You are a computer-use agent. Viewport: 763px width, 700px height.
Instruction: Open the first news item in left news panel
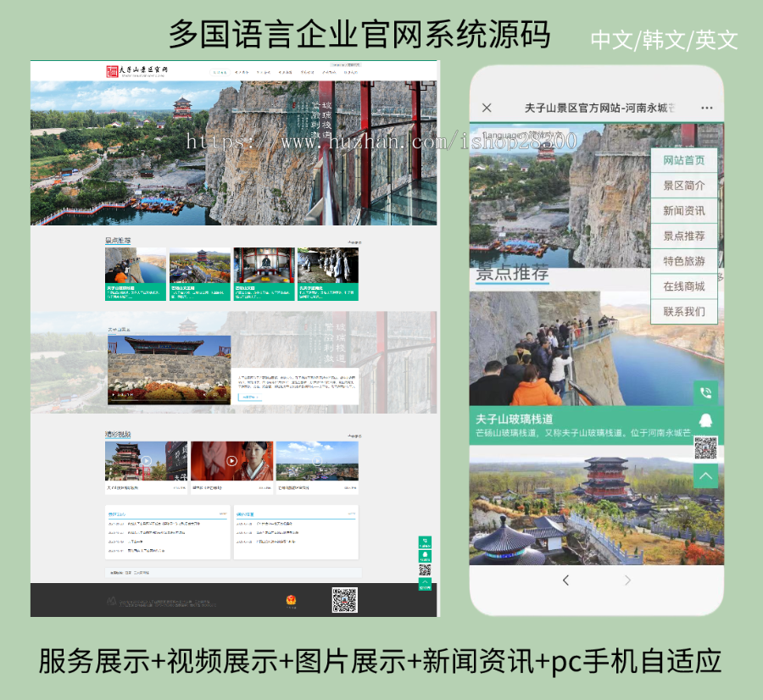[164, 524]
